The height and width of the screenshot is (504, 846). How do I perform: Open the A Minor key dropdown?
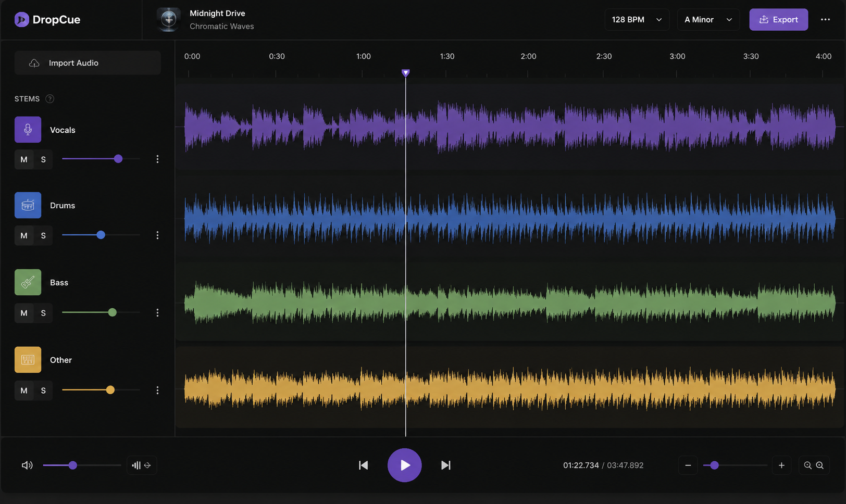click(x=708, y=20)
